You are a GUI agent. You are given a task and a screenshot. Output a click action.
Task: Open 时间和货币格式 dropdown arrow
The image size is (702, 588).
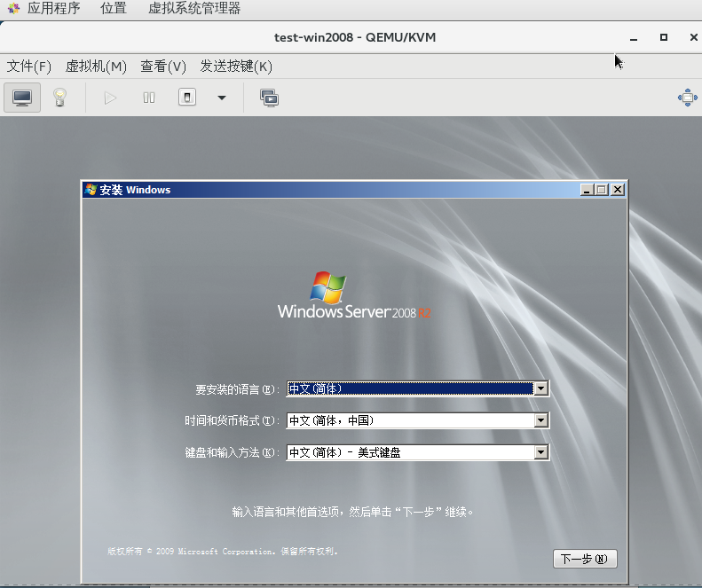coord(540,420)
